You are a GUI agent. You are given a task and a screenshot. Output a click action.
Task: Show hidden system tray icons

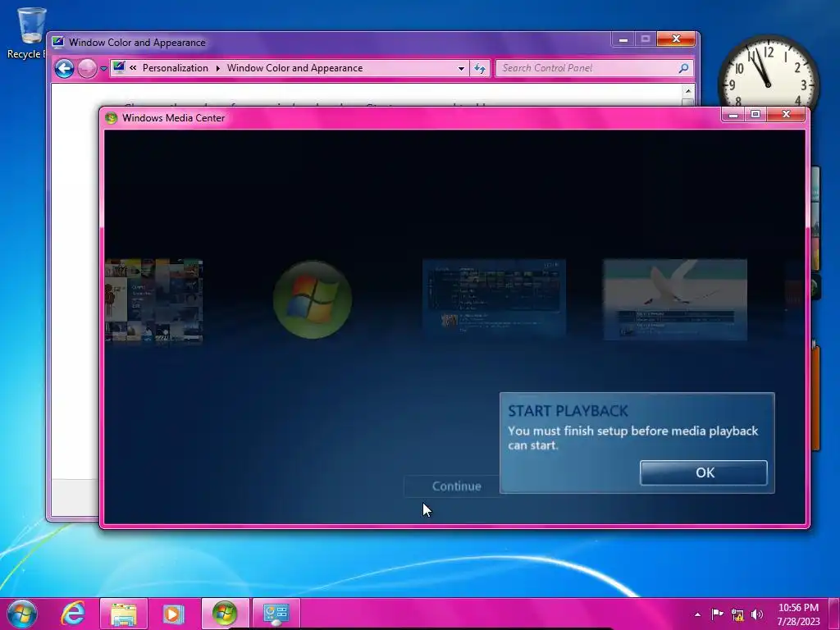[697, 614]
